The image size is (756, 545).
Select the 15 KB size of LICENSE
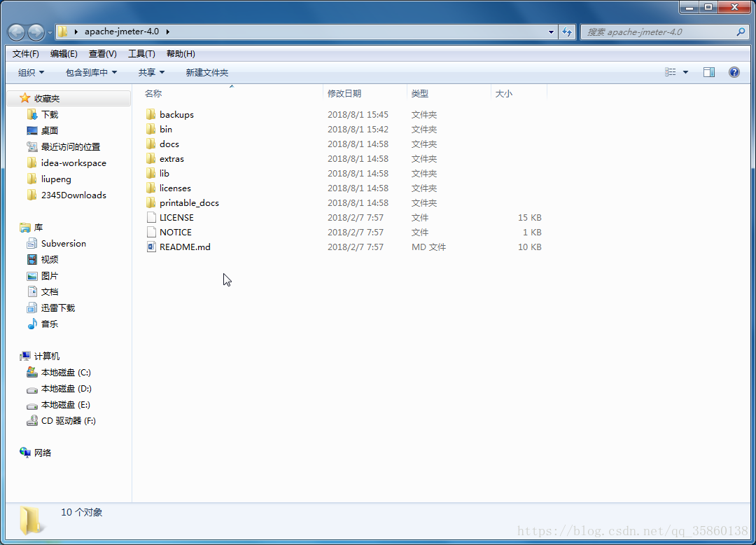point(529,218)
